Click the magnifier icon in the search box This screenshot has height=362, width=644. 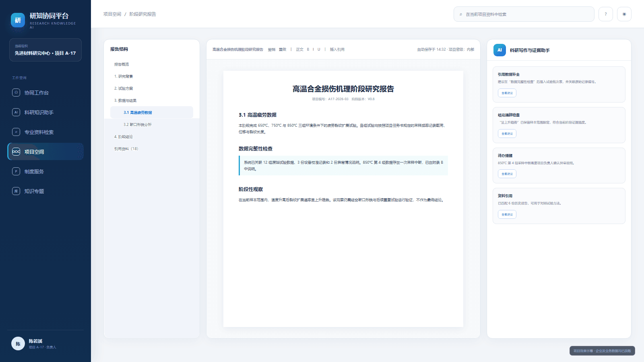click(x=461, y=14)
